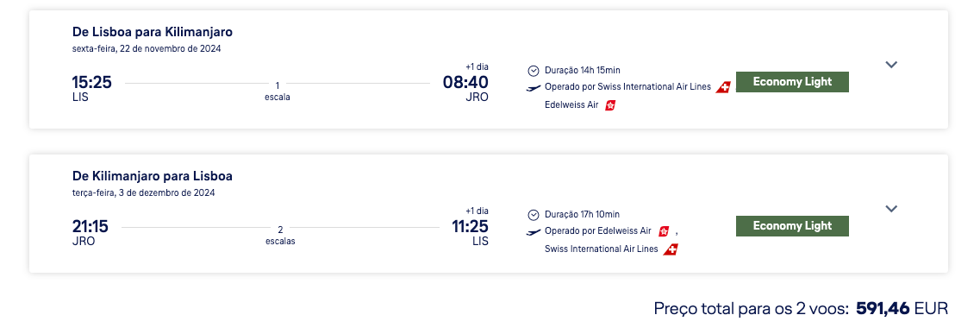
Task: Click the 15:25 LIS departure time
Action: pyautogui.click(x=92, y=88)
